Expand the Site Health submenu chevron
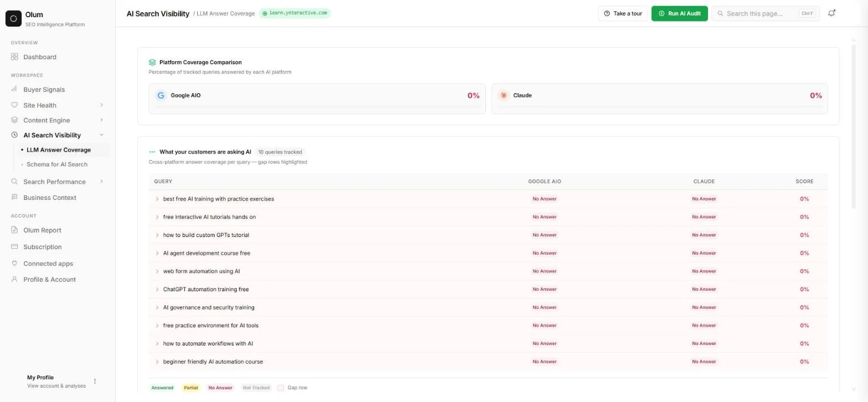 tap(101, 105)
